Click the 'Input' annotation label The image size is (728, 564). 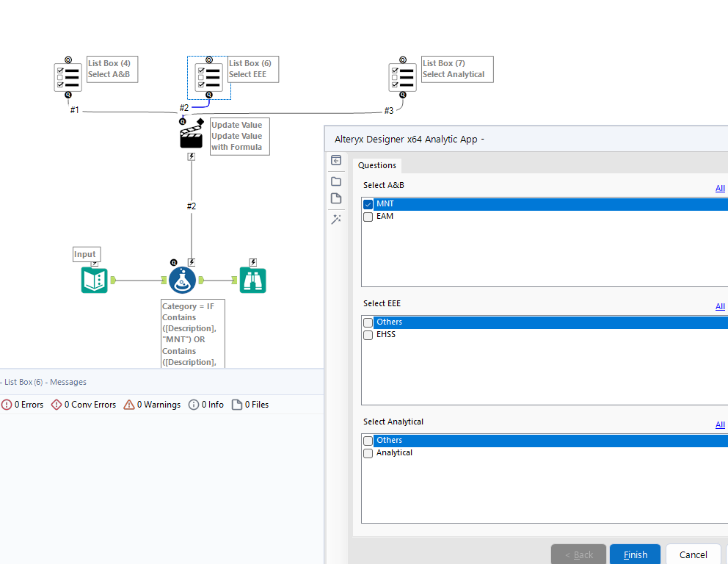[x=87, y=254]
